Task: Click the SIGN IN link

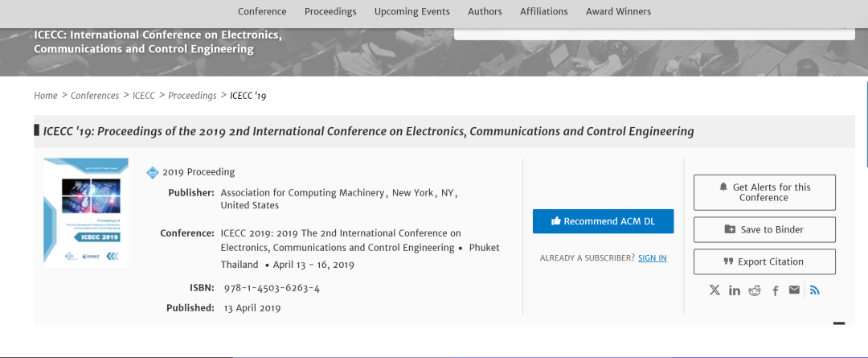Action: pyautogui.click(x=652, y=257)
